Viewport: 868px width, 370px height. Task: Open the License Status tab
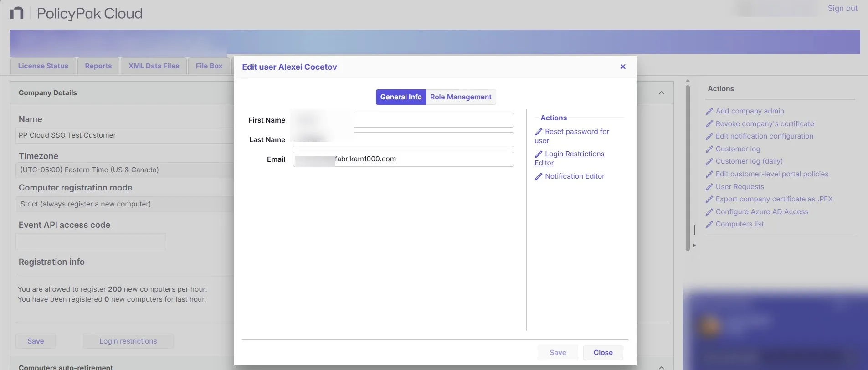click(43, 66)
